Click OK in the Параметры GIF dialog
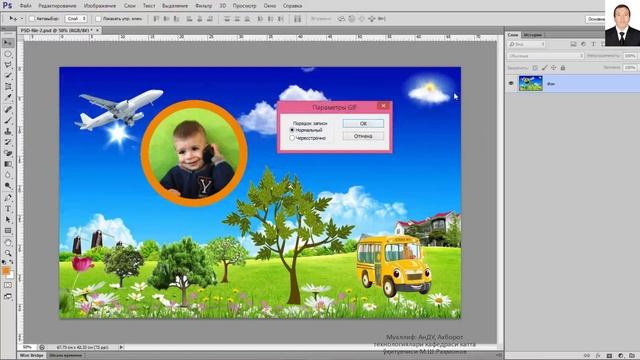The width and height of the screenshot is (640, 360). (363, 123)
